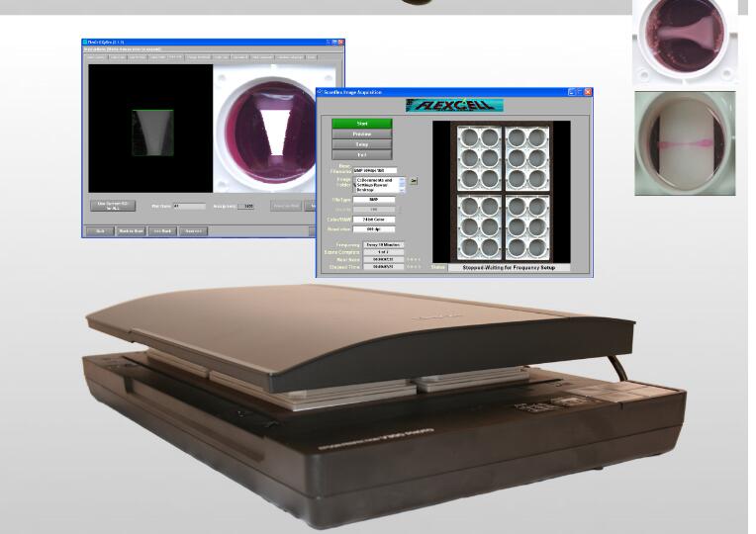Click the browse icon beside Image Folder
This screenshot has width=756, height=534.
coord(415,181)
